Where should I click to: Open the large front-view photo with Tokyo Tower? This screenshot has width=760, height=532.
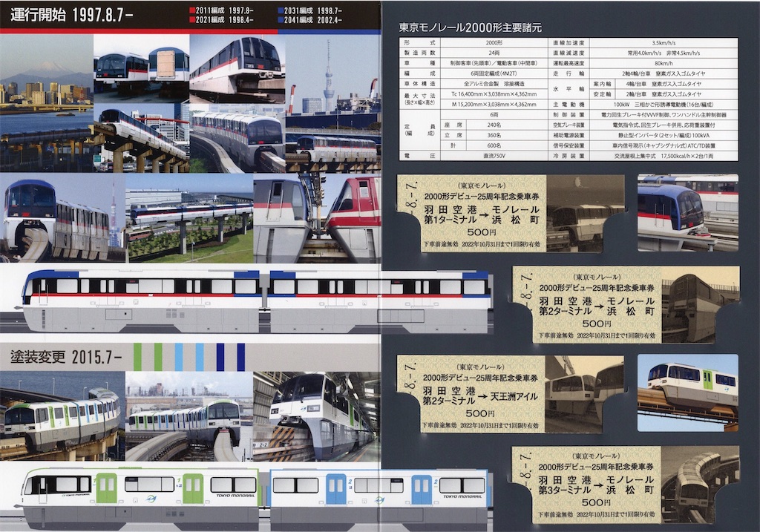click(62, 218)
